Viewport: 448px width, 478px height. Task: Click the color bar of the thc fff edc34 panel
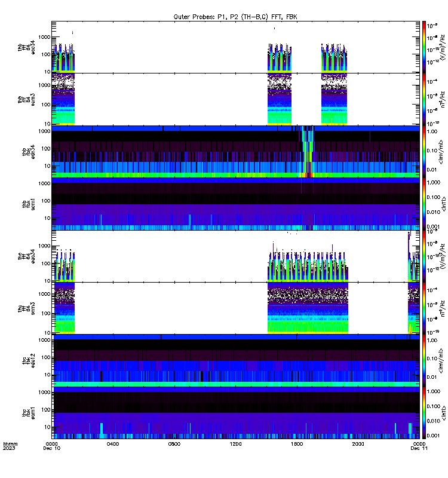pos(424,256)
